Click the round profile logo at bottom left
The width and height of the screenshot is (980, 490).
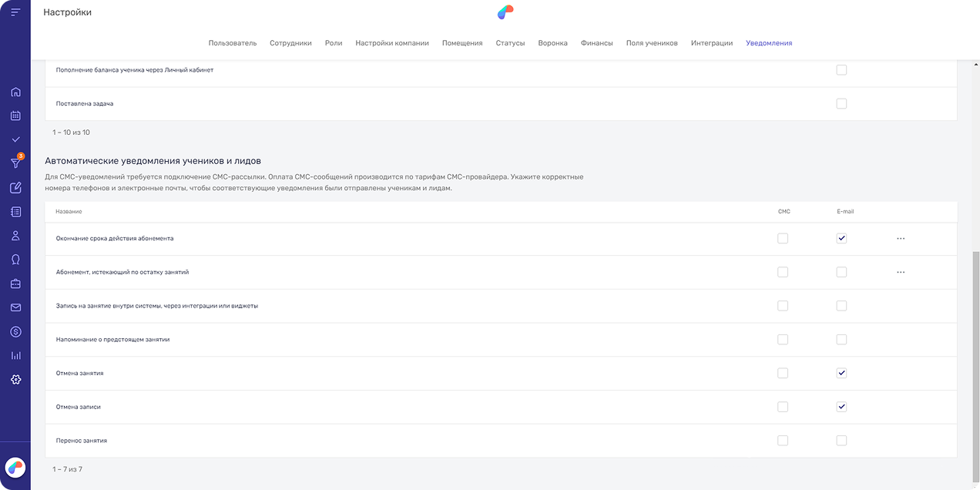point(15,467)
